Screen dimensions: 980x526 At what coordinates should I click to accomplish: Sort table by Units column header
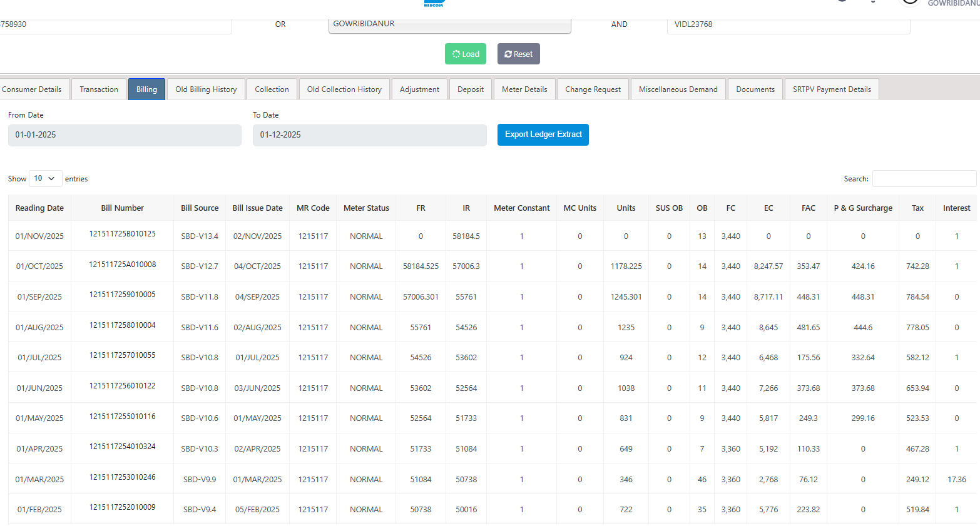coord(626,208)
